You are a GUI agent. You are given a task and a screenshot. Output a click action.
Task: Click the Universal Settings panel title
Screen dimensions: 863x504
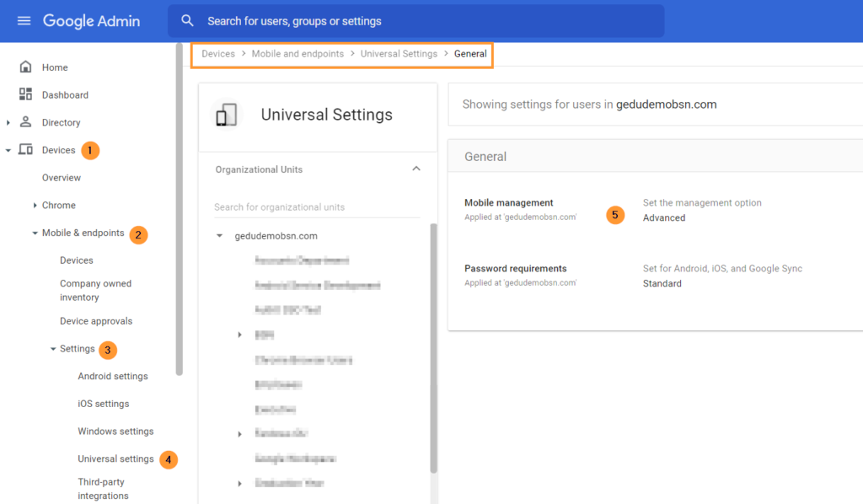326,115
